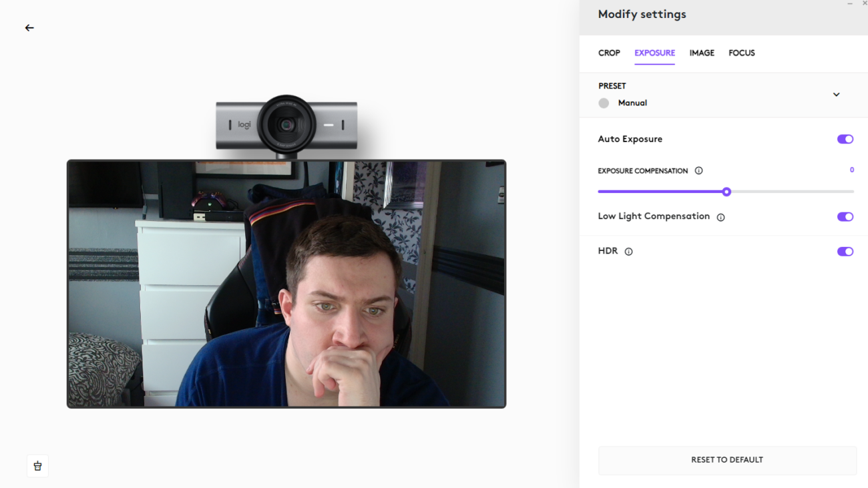Click the webcam preview video feed
The width and height of the screenshot is (868, 488).
tap(286, 284)
